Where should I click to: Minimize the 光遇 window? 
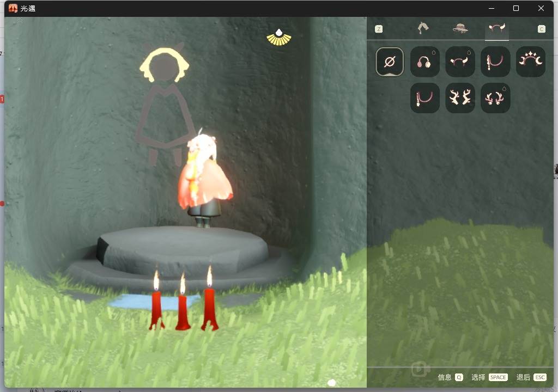492,8
